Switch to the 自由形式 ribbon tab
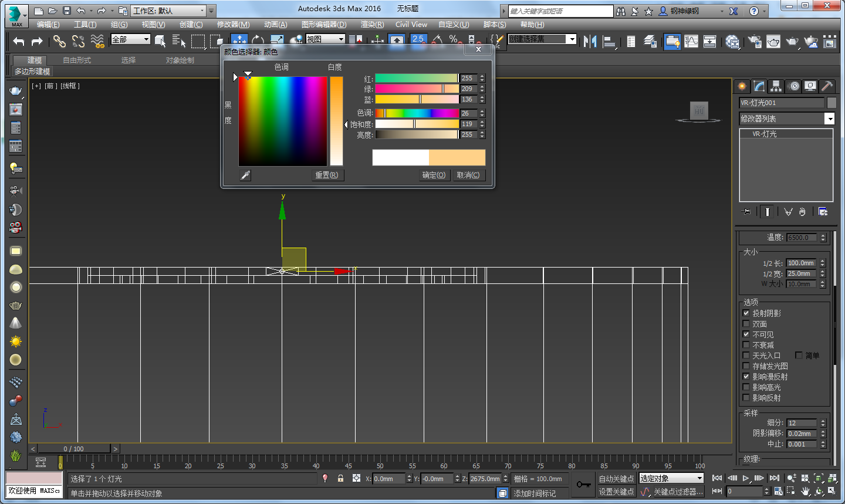The height and width of the screenshot is (504, 845). [77, 60]
